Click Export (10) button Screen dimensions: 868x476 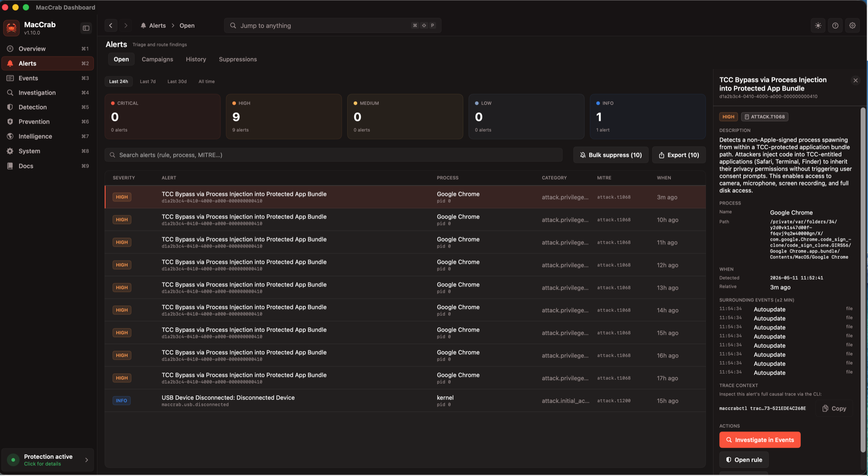click(679, 155)
